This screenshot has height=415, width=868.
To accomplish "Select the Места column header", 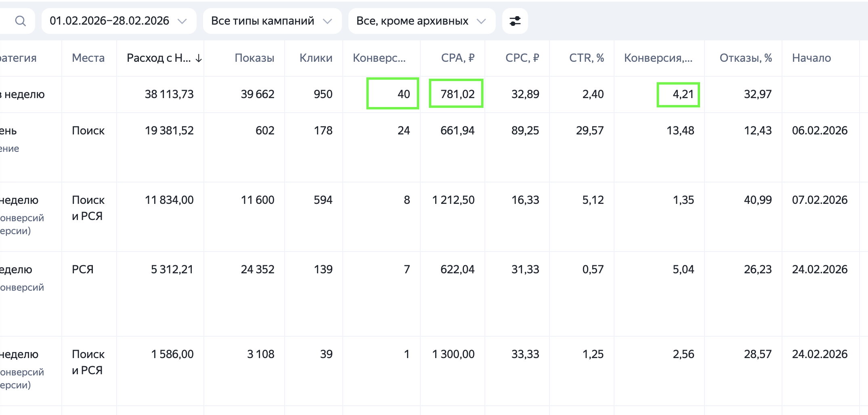I will pos(88,58).
